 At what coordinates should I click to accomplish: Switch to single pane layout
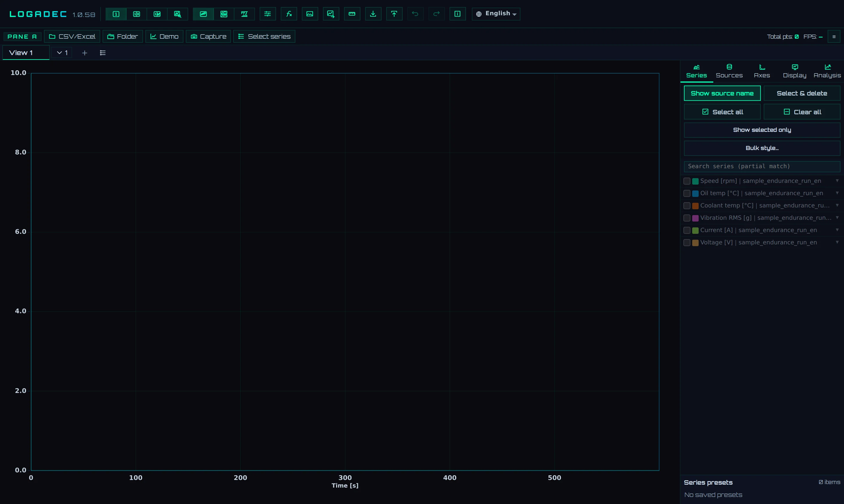tap(116, 14)
